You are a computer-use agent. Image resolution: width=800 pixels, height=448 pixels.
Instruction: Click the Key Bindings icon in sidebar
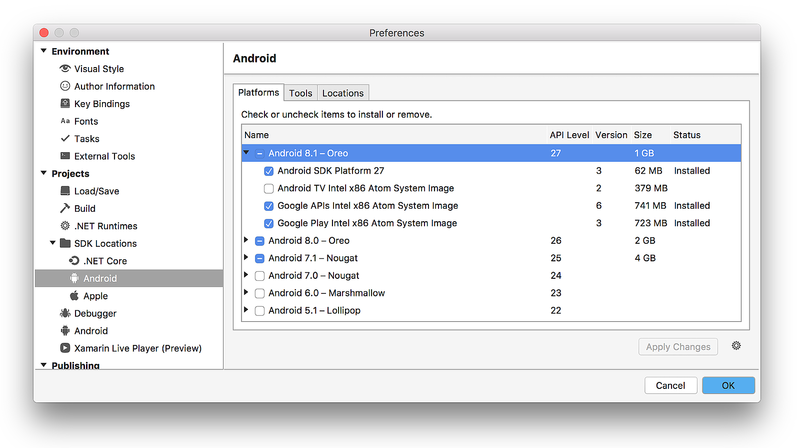coord(65,104)
